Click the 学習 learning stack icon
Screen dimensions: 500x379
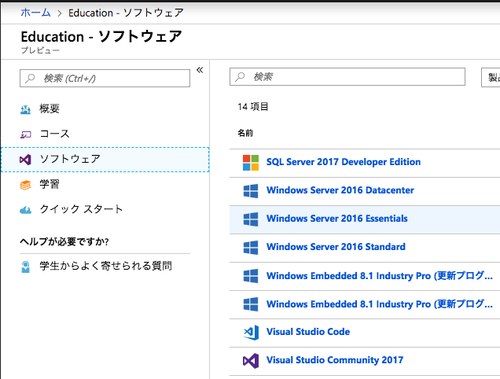pyautogui.click(x=26, y=185)
